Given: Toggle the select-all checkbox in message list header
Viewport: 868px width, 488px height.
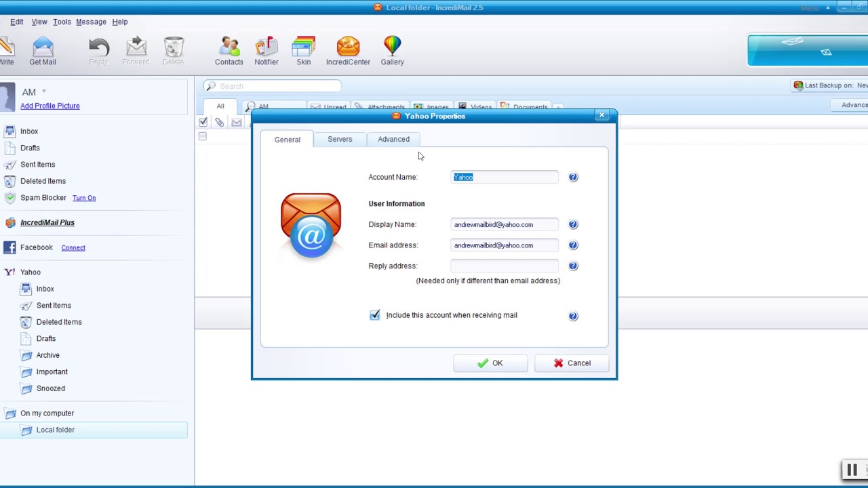Looking at the screenshot, I should (x=203, y=122).
